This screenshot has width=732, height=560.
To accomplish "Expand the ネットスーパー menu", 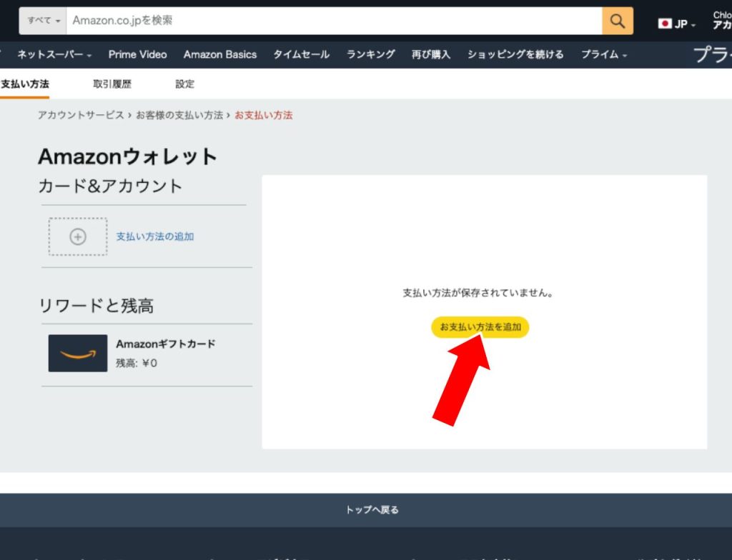I will (54, 54).
